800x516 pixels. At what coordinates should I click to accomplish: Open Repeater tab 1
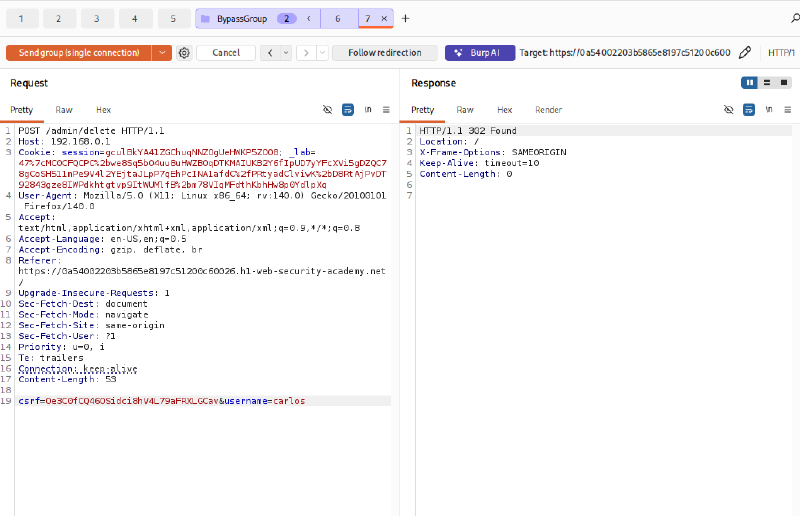pyautogui.click(x=22, y=19)
